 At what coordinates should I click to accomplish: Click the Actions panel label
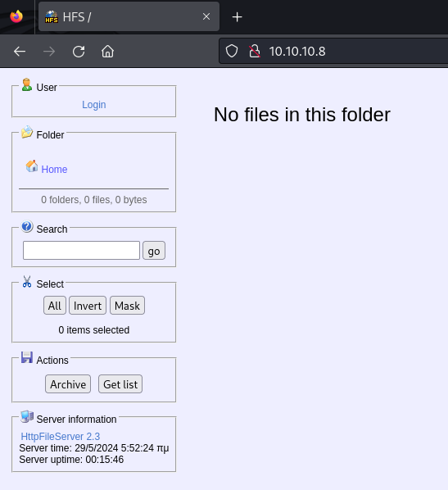coord(52,361)
